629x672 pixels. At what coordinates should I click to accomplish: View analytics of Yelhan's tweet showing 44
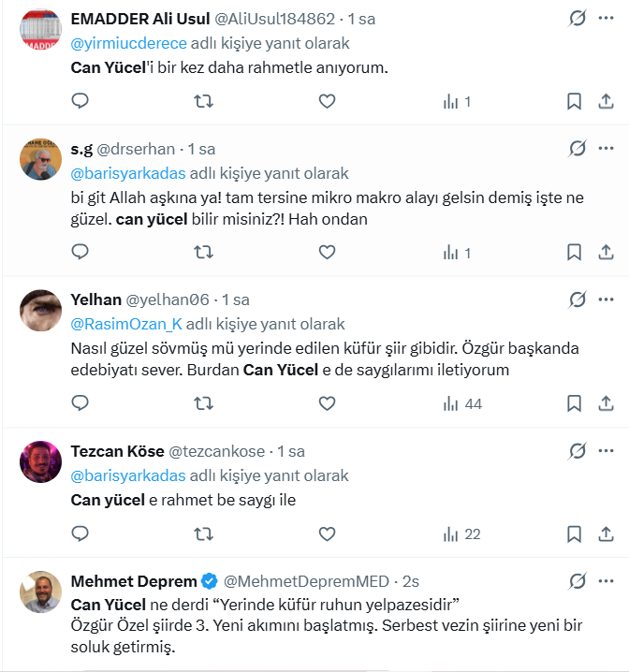(x=462, y=403)
